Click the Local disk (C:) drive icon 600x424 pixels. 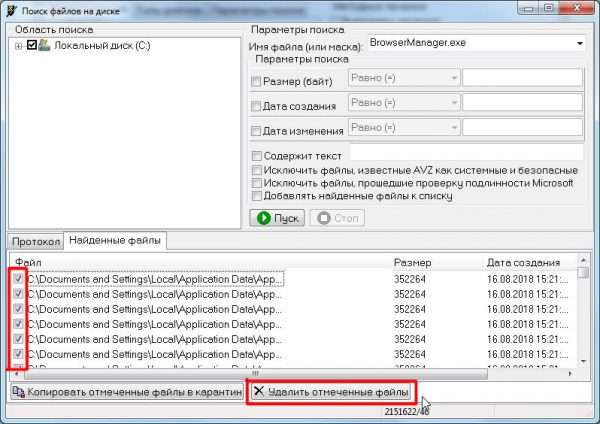pyautogui.click(x=44, y=45)
